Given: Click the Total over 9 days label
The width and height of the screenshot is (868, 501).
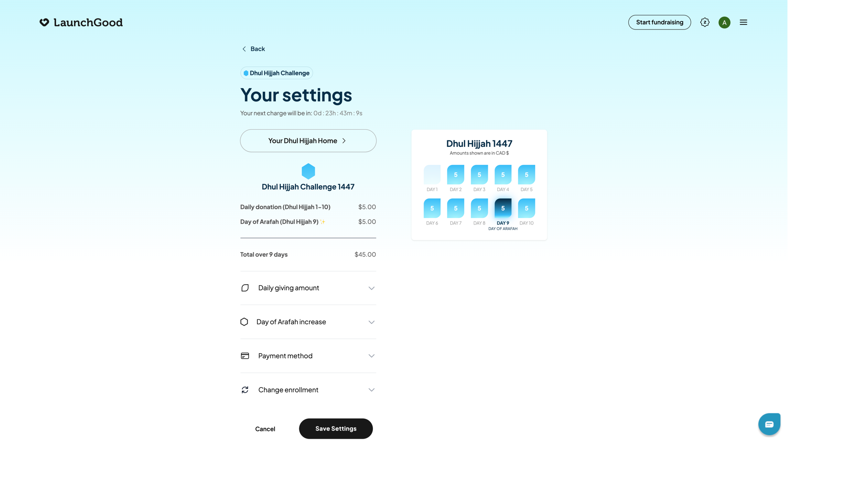Looking at the screenshot, I should tap(264, 254).
